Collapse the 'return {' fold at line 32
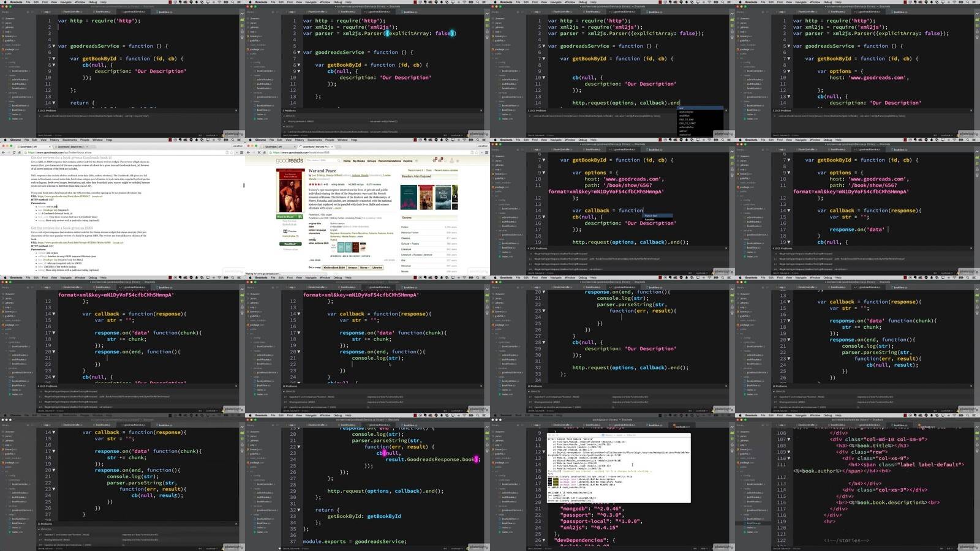Screen dimensions: 980x551 coord(299,509)
